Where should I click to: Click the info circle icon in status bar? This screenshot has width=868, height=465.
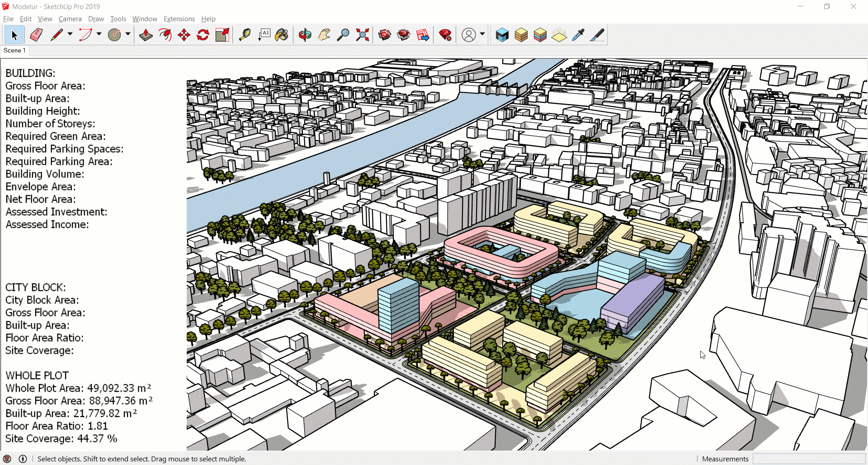(23, 459)
